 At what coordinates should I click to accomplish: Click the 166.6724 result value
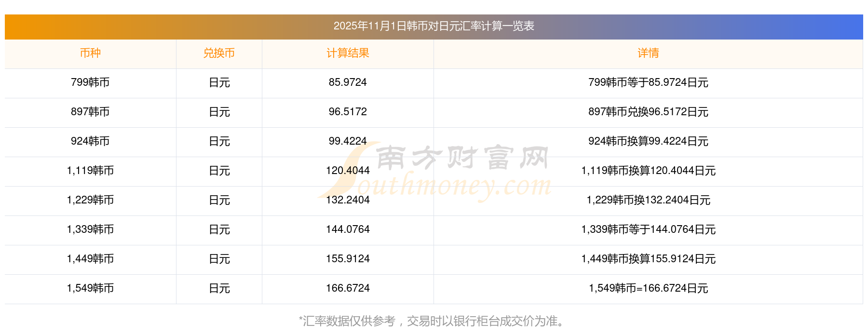click(348, 288)
